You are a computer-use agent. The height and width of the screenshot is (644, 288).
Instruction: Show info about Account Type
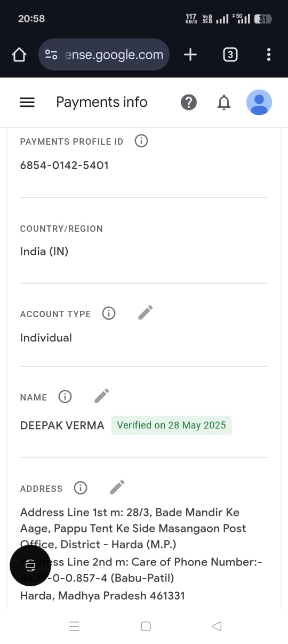tap(108, 313)
